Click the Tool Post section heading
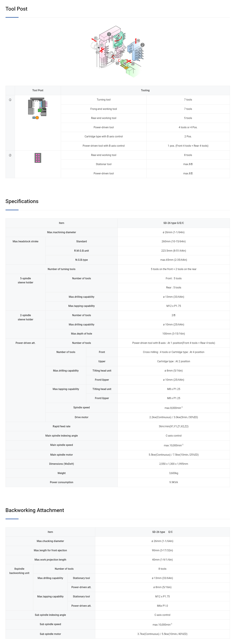The width and height of the screenshot is (238, 644). 16,9
